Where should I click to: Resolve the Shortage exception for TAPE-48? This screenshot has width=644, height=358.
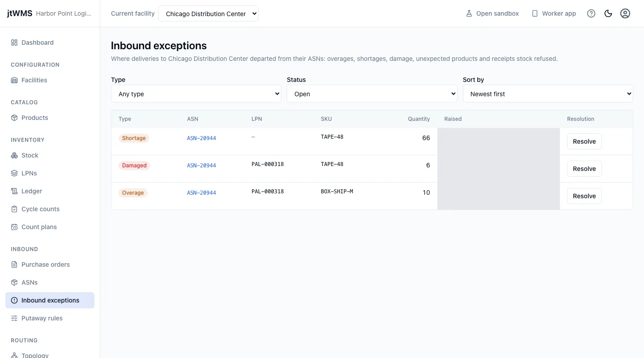[x=585, y=141]
